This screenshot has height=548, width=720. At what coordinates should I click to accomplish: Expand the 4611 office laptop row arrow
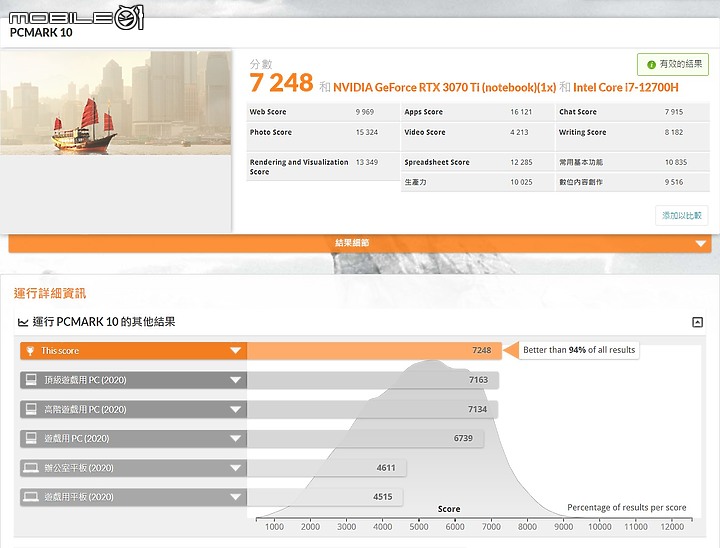click(235, 468)
